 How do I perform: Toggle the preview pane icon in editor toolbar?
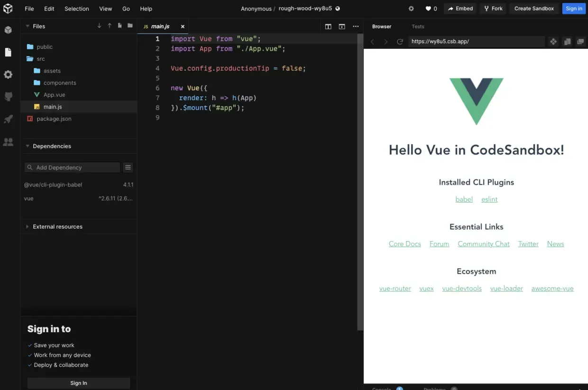pos(342,27)
